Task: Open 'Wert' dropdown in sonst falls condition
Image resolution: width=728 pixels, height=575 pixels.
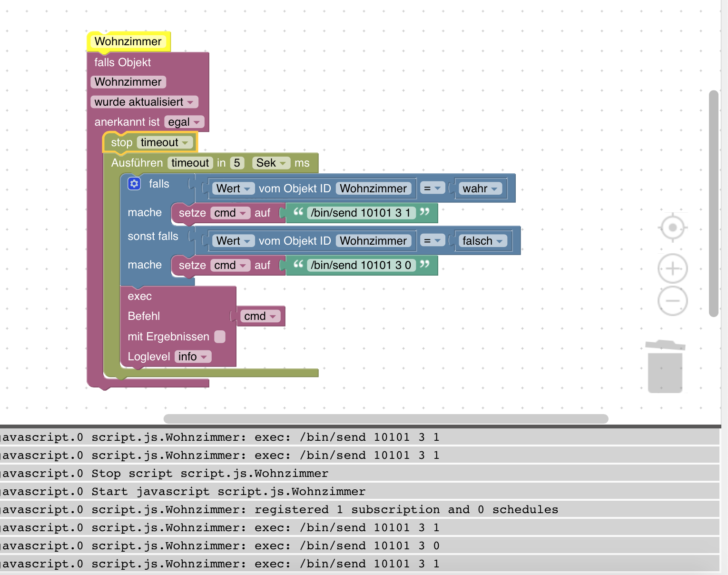Action: (233, 241)
